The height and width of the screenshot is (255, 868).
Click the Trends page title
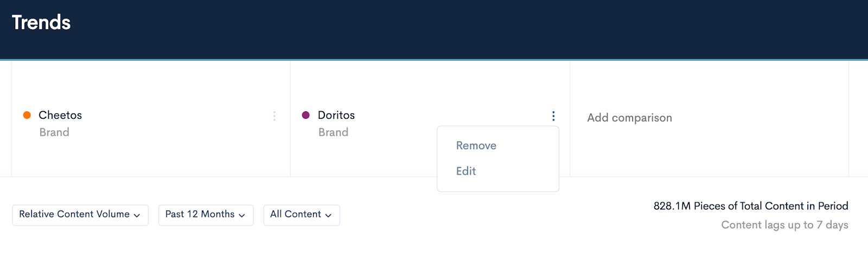pos(41,22)
